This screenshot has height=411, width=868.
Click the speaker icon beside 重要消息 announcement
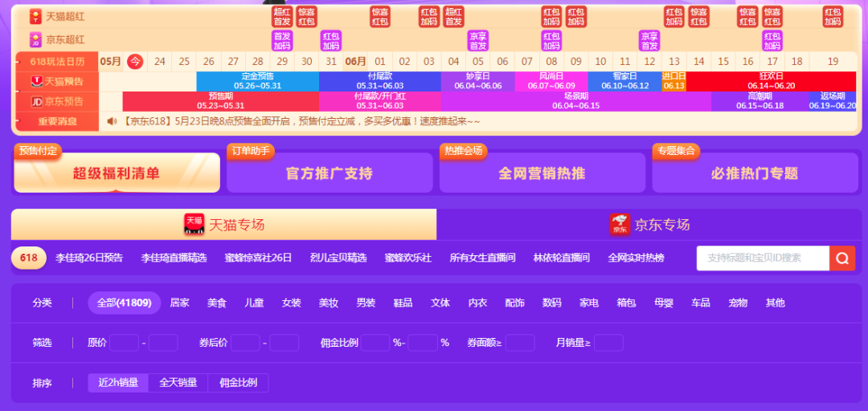(x=112, y=121)
